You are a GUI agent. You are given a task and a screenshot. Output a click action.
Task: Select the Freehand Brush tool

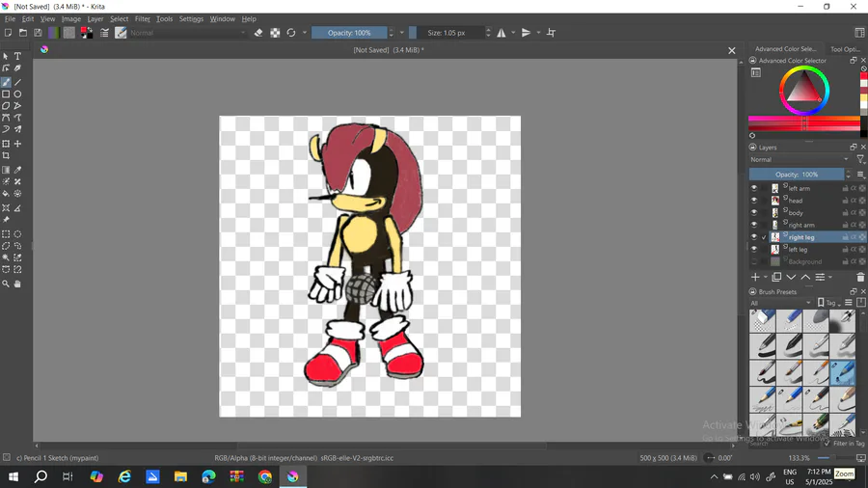[x=6, y=82]
